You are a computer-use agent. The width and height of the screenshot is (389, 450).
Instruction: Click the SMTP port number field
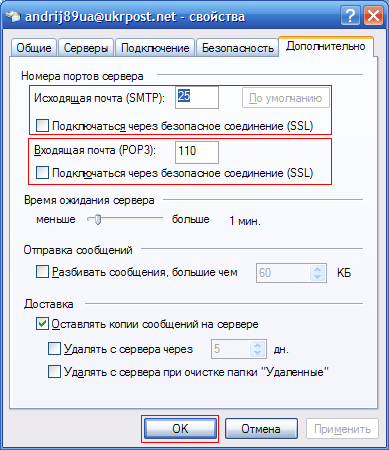(x=197, y=97)
